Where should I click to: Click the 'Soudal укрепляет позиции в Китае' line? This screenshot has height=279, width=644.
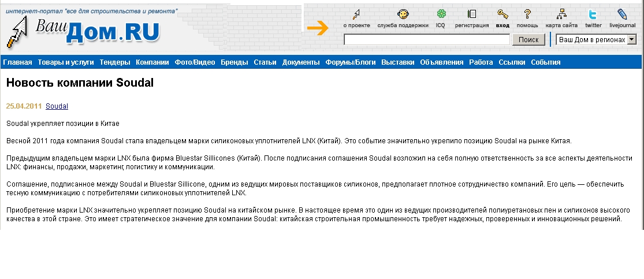click(63, 123)
